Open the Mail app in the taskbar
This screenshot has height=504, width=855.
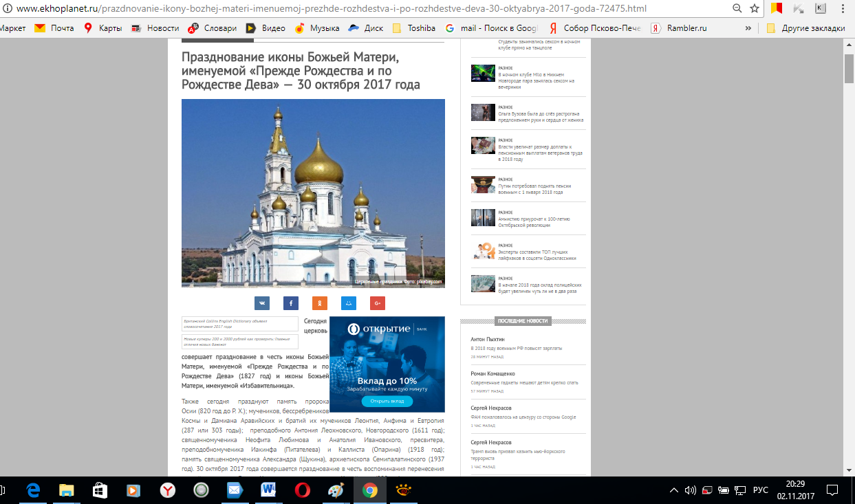pos(235,490)
